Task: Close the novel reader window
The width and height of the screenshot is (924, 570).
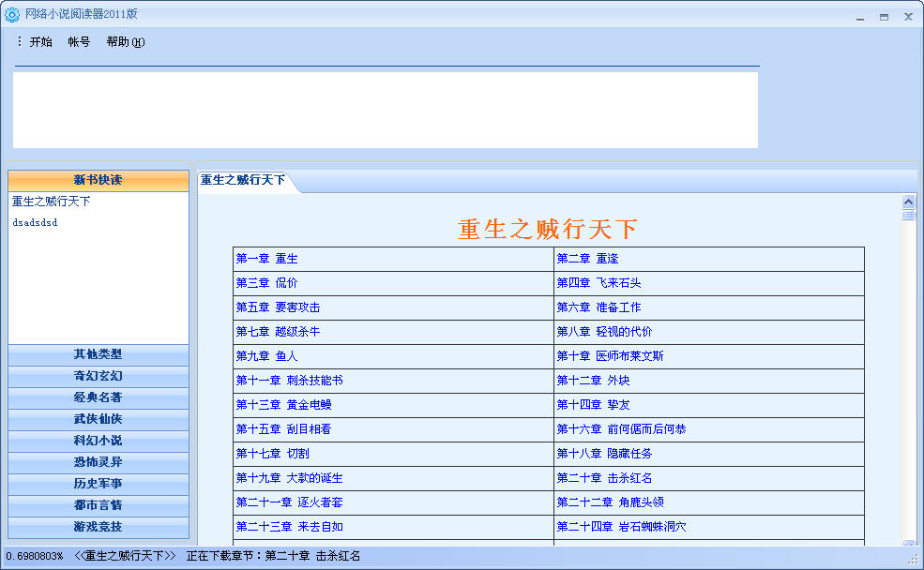Action: pyautogui.click(x=908, y=17)
